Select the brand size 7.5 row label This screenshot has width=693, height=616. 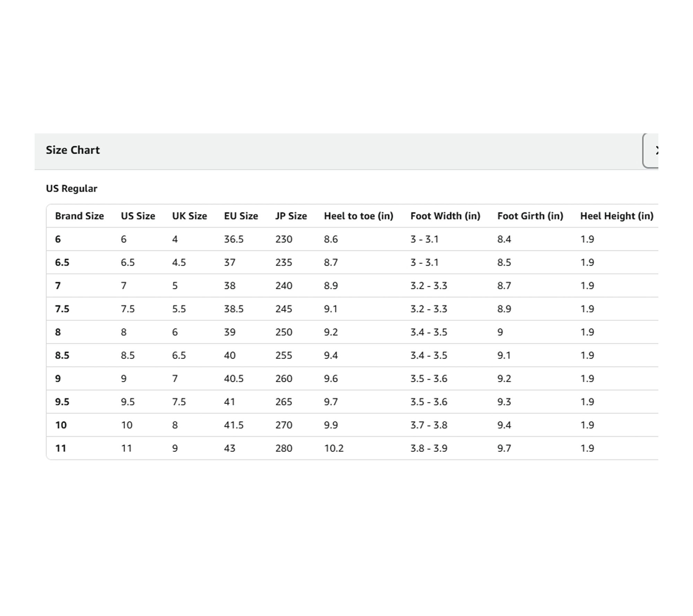(62, 309)
